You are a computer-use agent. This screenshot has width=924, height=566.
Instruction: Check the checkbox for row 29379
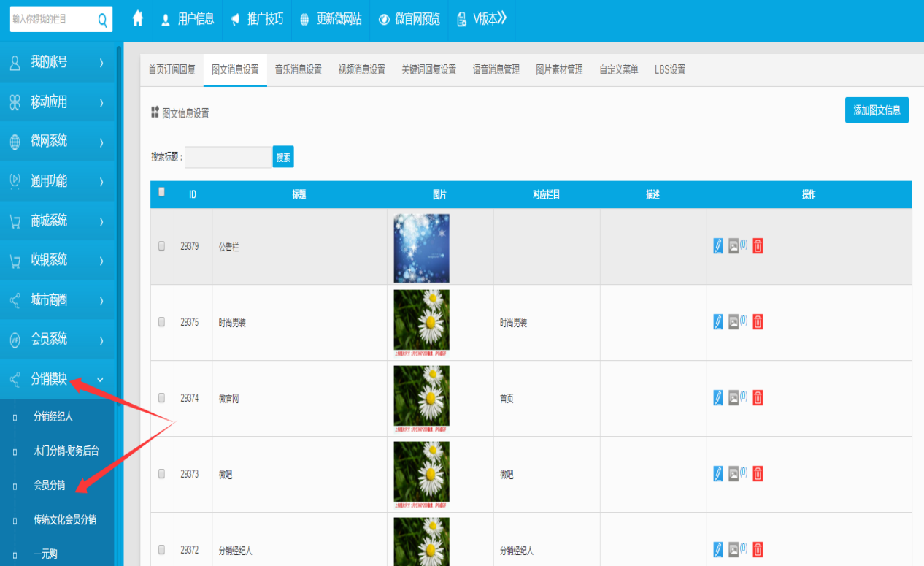(x=162, y=246)
